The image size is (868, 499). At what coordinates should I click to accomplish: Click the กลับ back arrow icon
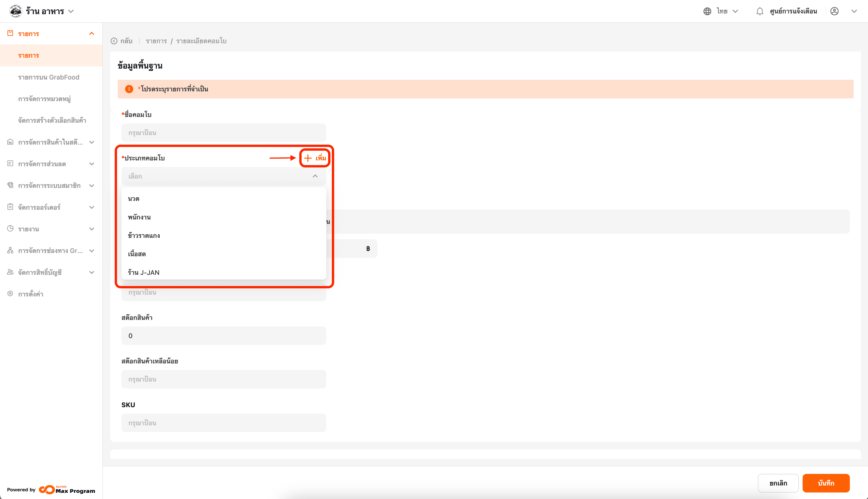pos(114,41)
